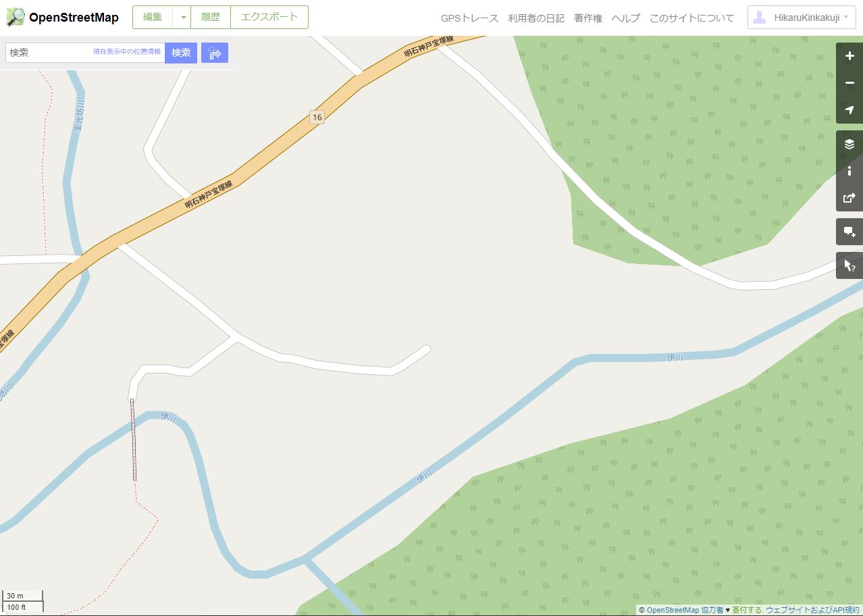This screenshot has height=616, width=863.
Task: Open the map key info icon
Action: click(849, 171)
